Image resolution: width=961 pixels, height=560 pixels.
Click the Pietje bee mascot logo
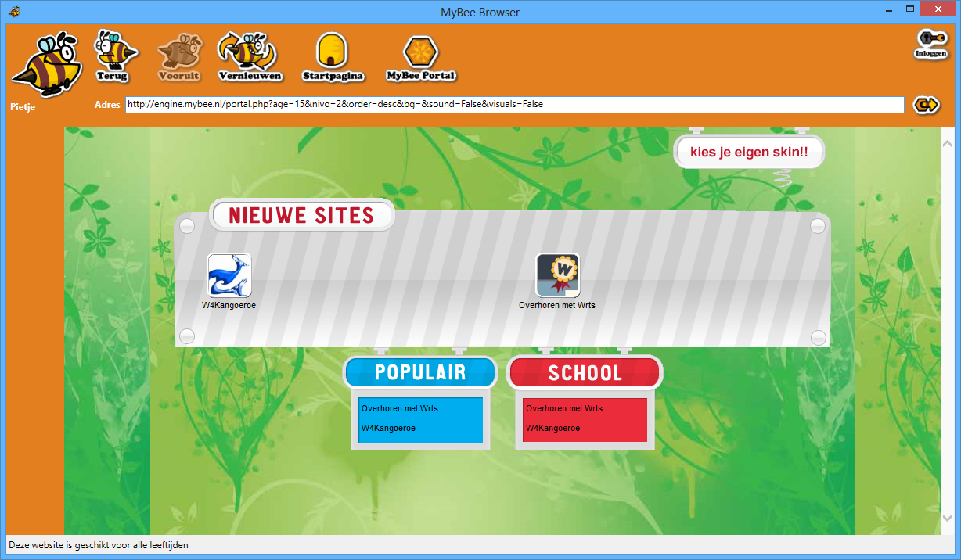[47, 64]
